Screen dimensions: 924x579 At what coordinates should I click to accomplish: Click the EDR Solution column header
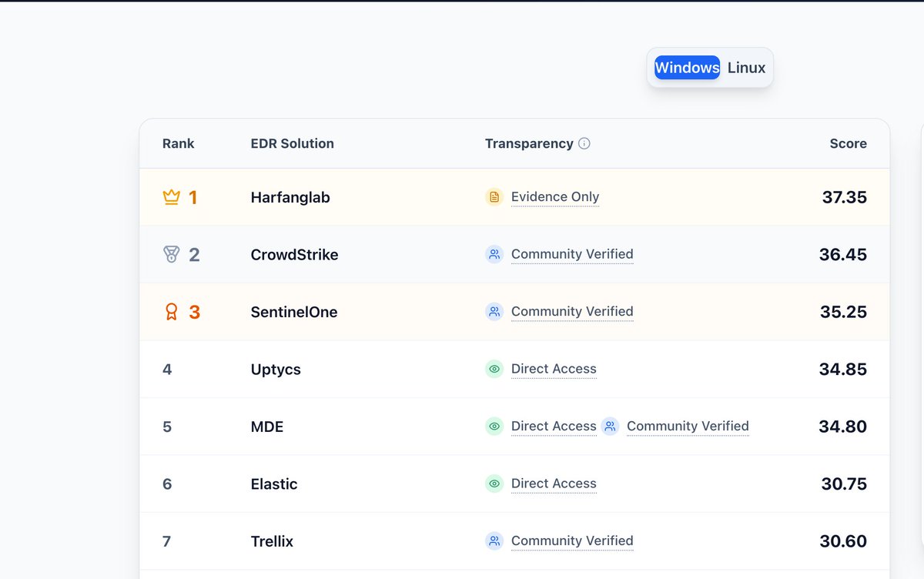click(x=293, y=143)
